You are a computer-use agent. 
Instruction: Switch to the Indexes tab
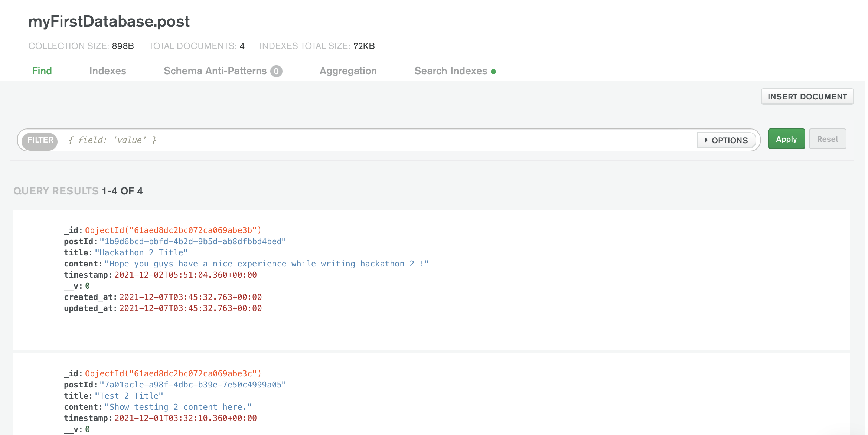[108, 71]
